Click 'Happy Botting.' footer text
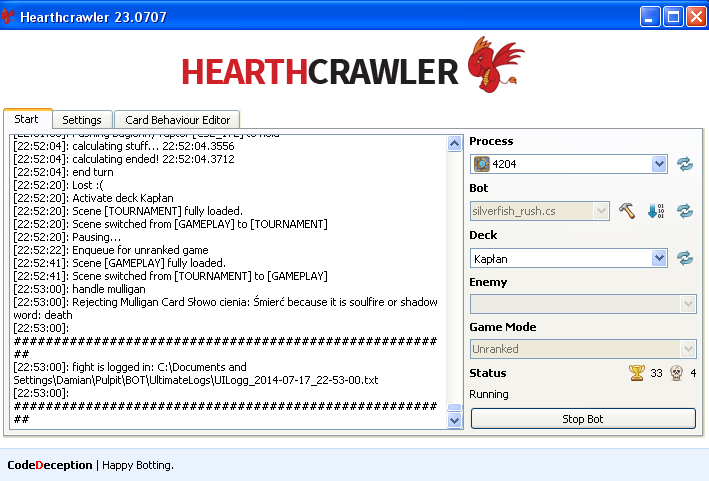This screenshot has height=481, width=709. point(138,465)
